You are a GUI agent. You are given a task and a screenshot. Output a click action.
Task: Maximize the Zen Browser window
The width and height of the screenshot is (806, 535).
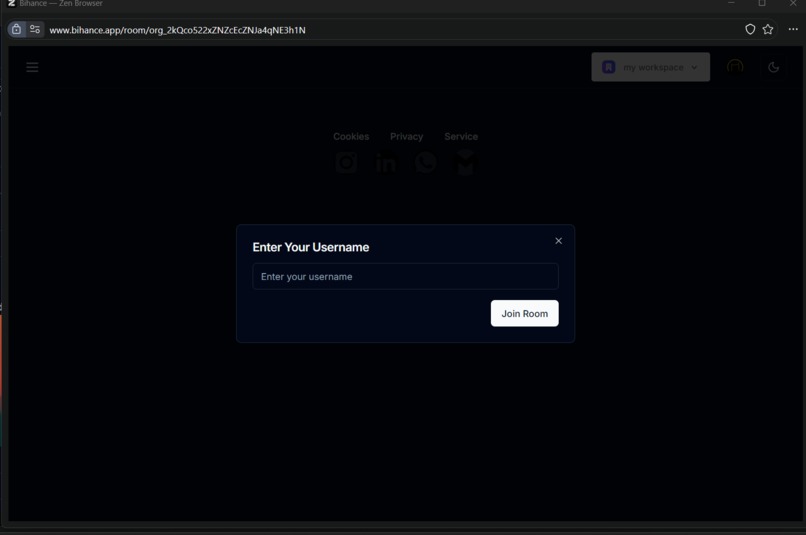coord(762,3)
